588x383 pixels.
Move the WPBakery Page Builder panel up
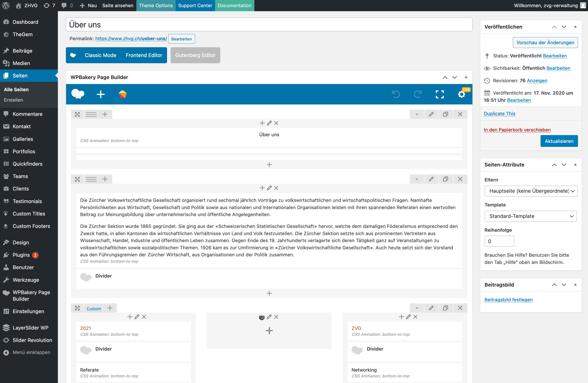tap(445, 77)
